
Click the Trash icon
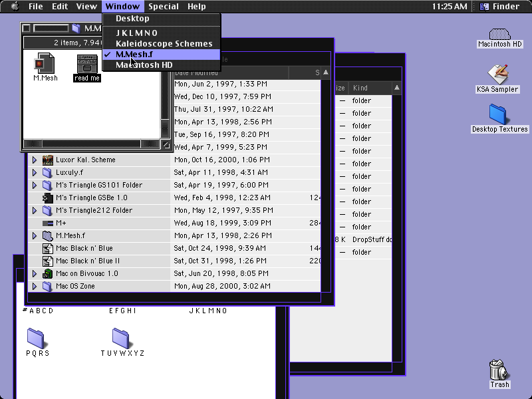click(x=498, y=370)
